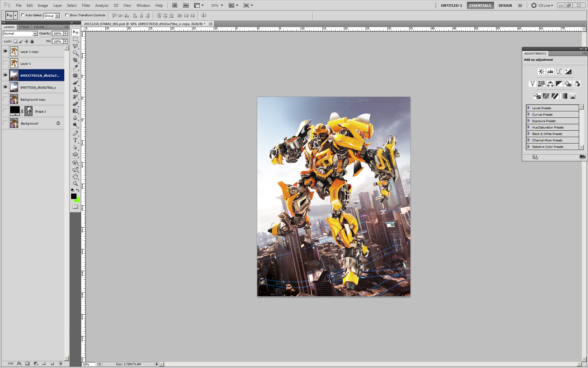Screen dimensions: 588x368
Task: Add a Color Balance adjustment
Action: tap(550, 84)
